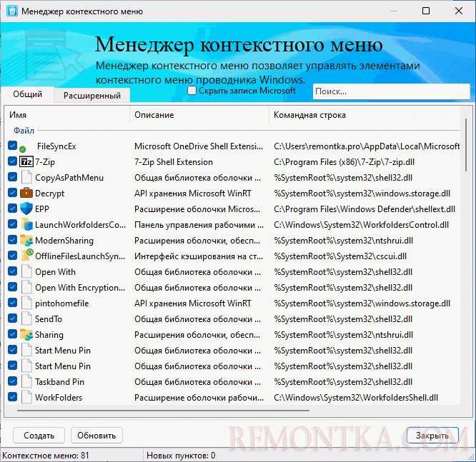Viewport: 476px width, 462px height.
Task: Select the Decrypt entry name
Action: [49, 194]
